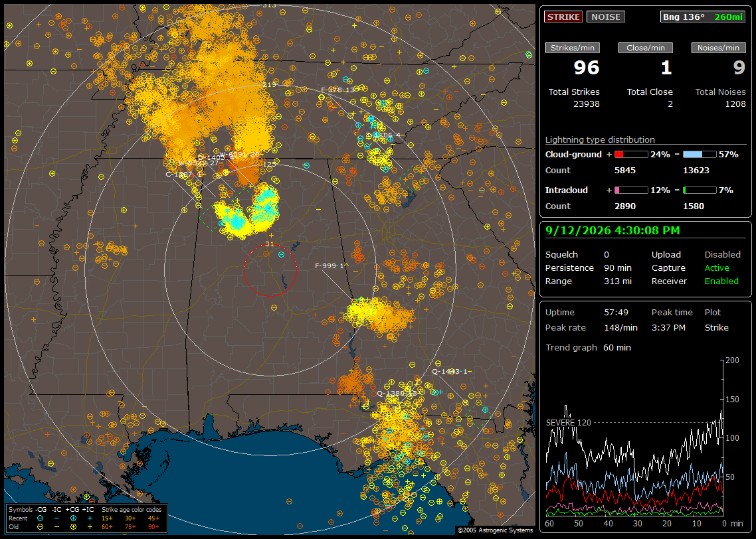756x539 pixels.
Task: Toggle the Capture Active status
Action: pos(716,268)
